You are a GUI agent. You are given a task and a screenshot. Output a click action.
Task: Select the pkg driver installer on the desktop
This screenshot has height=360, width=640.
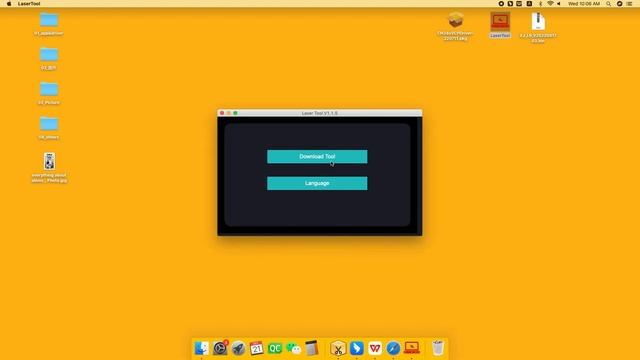tap(456, 26)
